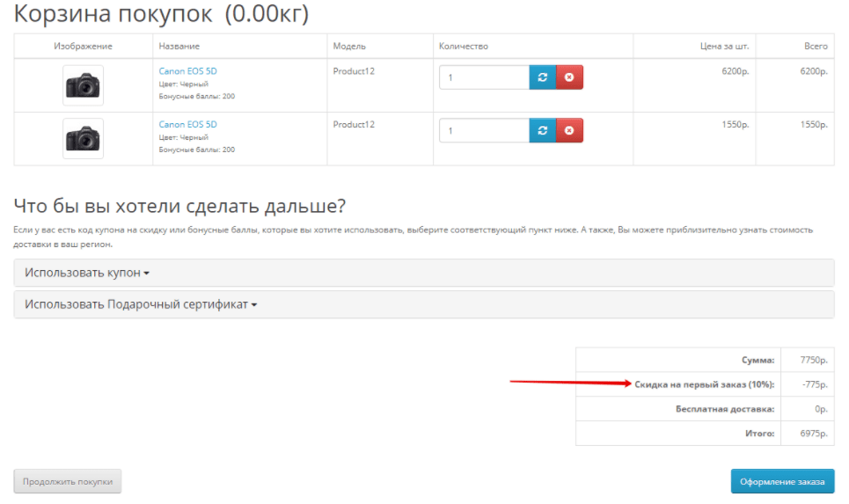Click the Бесплатная доставка label
This screenshot has width=849, height=504.
coord(725,409)
